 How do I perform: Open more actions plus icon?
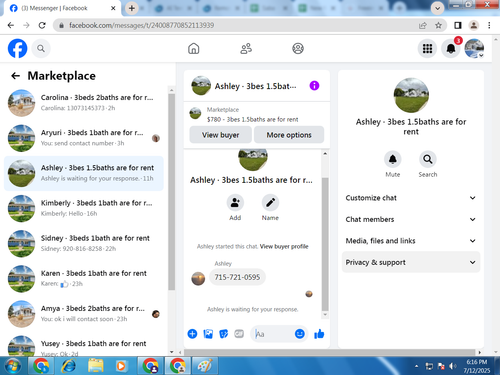[192, 334]
